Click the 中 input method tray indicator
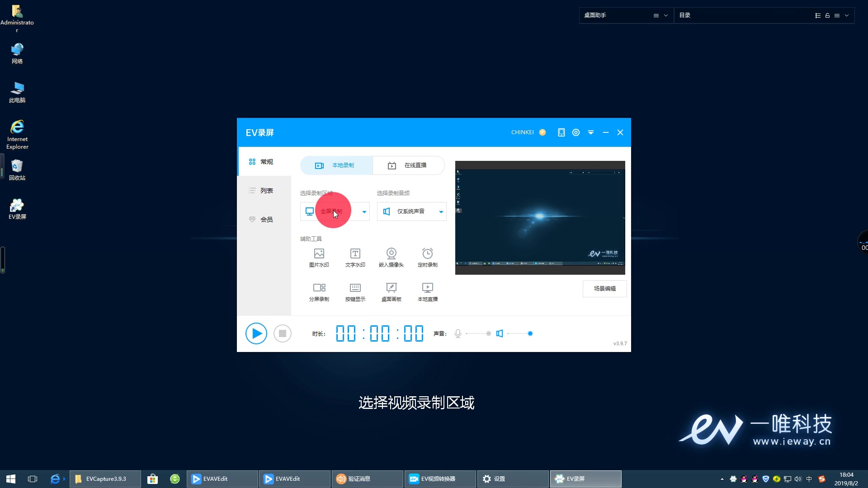This screenshot has width=868, height=488. tap(809, 479)
